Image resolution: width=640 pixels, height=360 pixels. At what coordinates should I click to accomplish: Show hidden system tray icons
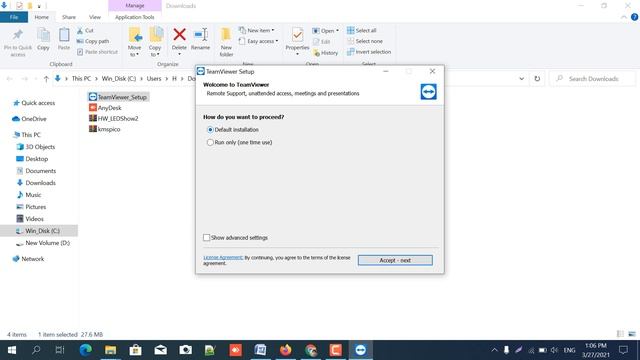click(x=494, y=350)
